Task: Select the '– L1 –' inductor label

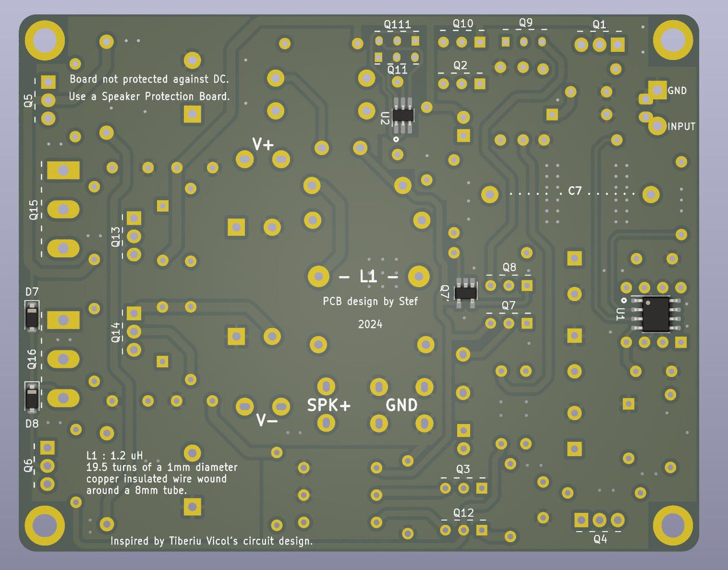Action: (368, 277)
